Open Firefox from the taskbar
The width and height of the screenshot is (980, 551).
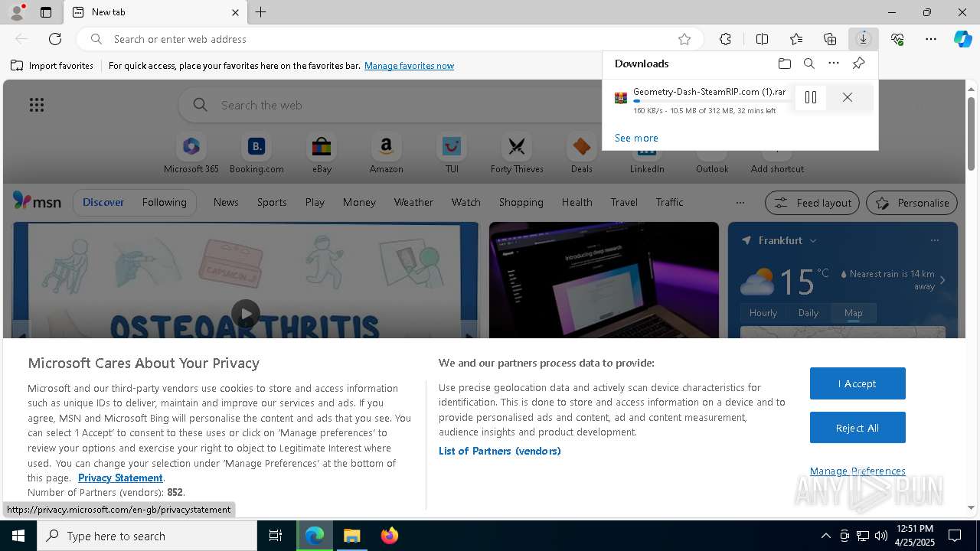[x=389, y=536]
